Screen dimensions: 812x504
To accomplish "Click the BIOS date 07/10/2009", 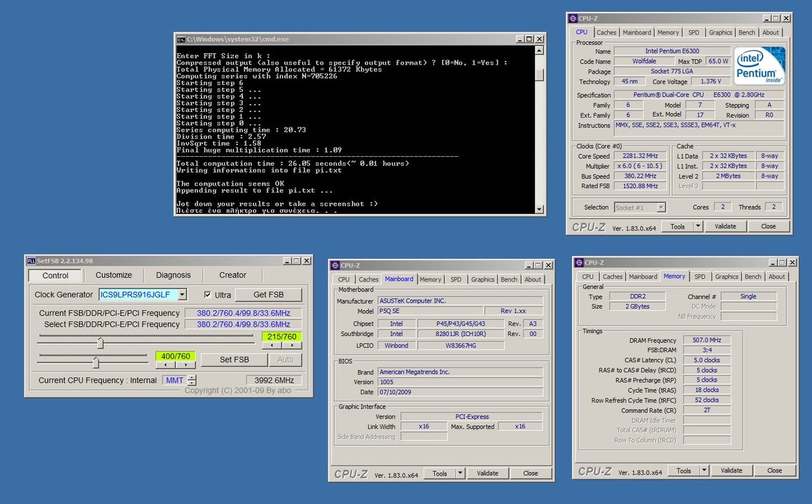I will click(460, 392).
